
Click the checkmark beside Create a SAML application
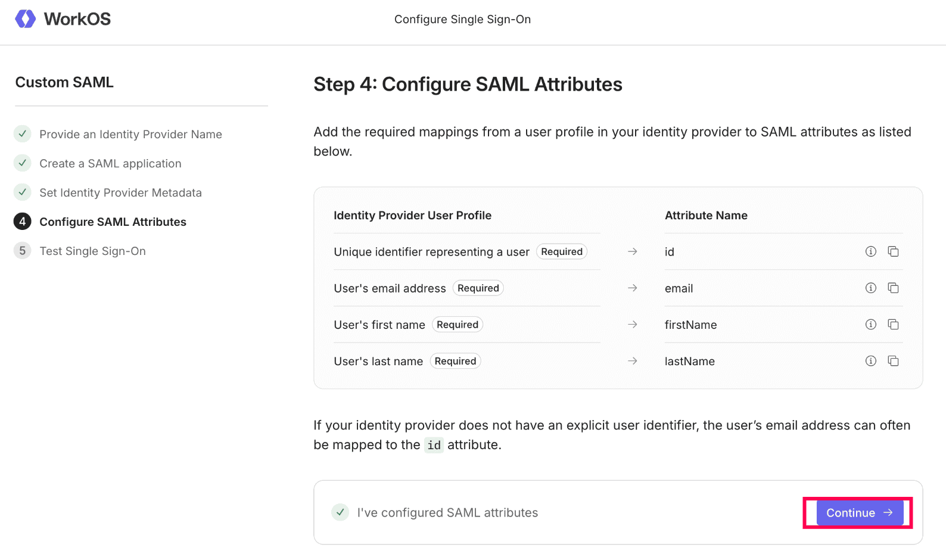[23, 163]
